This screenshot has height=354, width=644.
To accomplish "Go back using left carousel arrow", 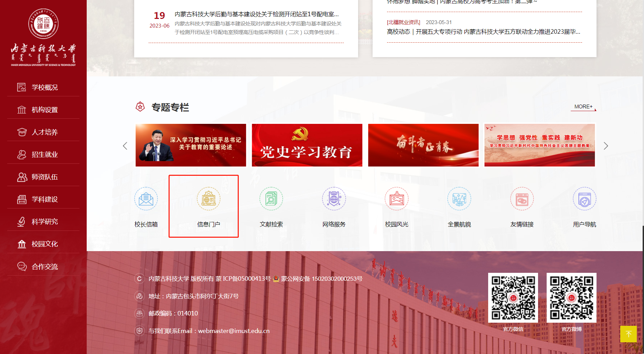I will click(x=125, y=146).
